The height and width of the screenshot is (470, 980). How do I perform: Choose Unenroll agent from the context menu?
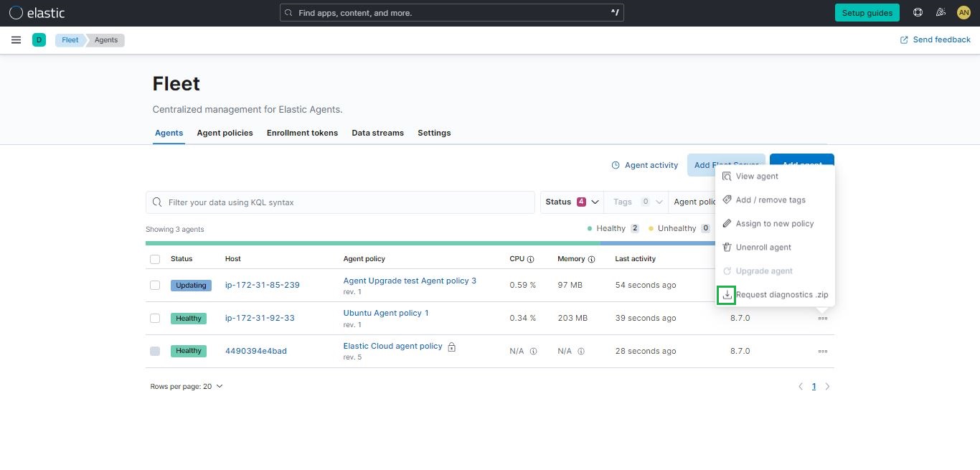pyautogui.click(x=763, y=247)
